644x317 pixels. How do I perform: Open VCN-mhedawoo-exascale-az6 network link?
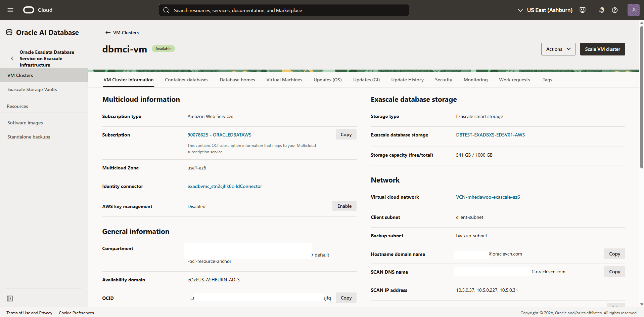488,197
